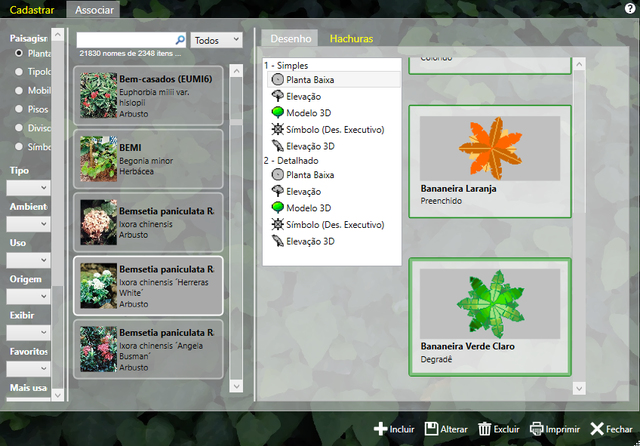
Task: Click the Incluir plus icon
Action: tap(380, 429)
